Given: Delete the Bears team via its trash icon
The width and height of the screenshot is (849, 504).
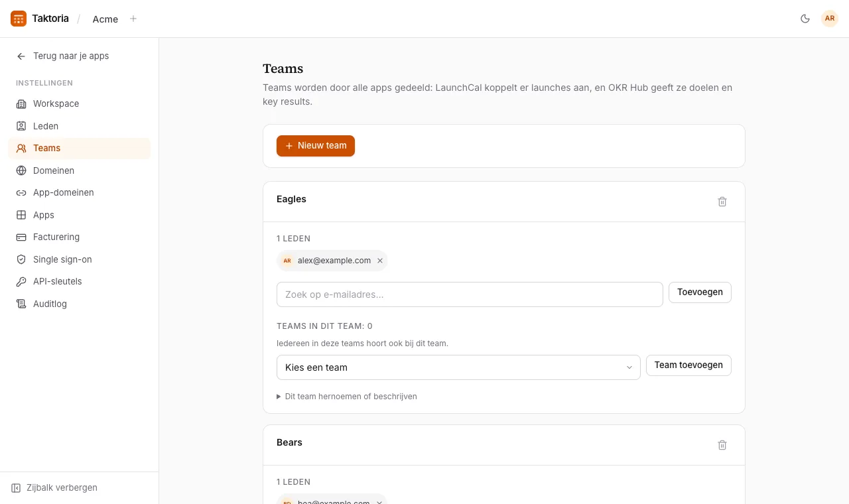Looking at the screenshot, I should pos(722,445).
